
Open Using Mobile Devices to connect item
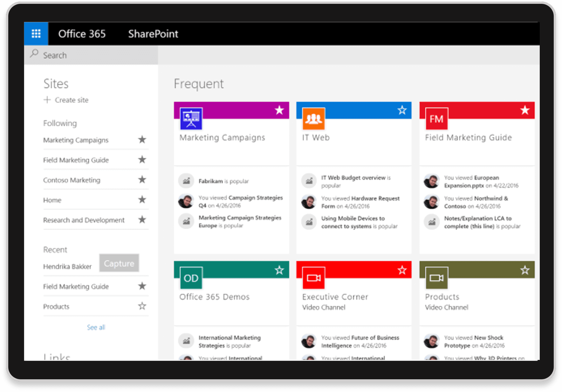point(359,222)
